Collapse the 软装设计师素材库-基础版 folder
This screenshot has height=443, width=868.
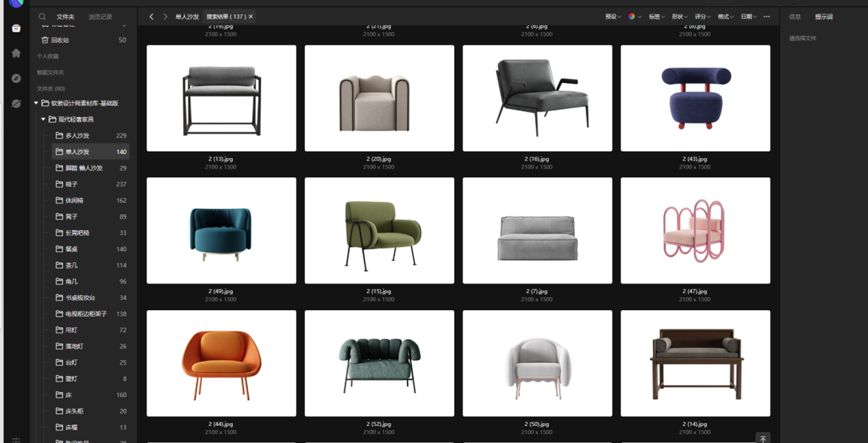(x=36, y=103)
